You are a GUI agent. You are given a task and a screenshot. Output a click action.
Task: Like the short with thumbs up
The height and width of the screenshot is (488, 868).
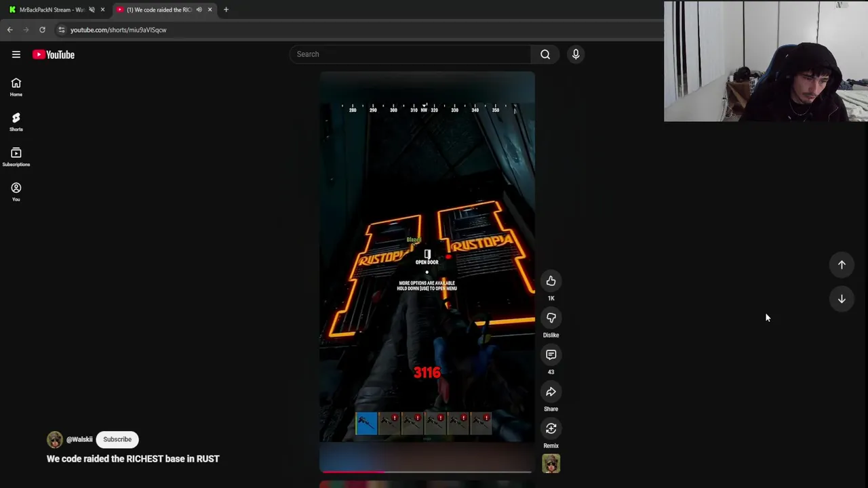(551, 281)
